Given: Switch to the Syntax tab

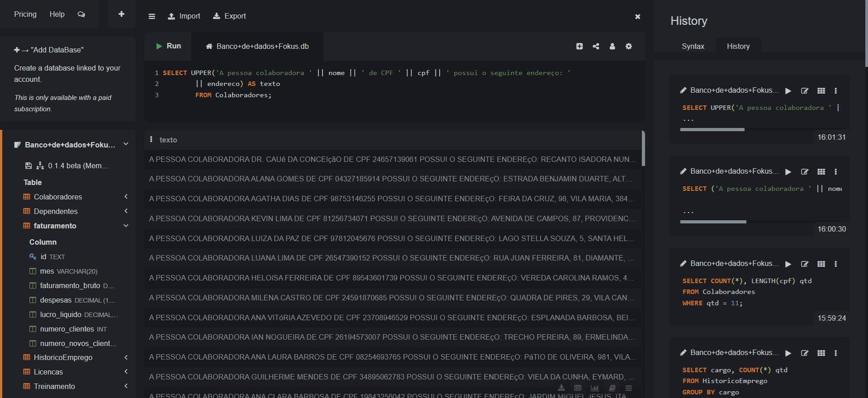Looking at the screenshot, I should coord(693,46).
